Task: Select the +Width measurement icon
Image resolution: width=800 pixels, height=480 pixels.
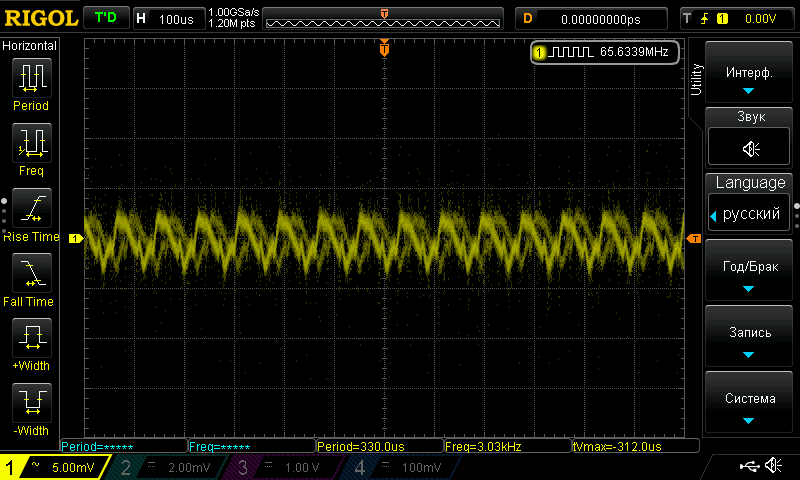Action: 31,337
